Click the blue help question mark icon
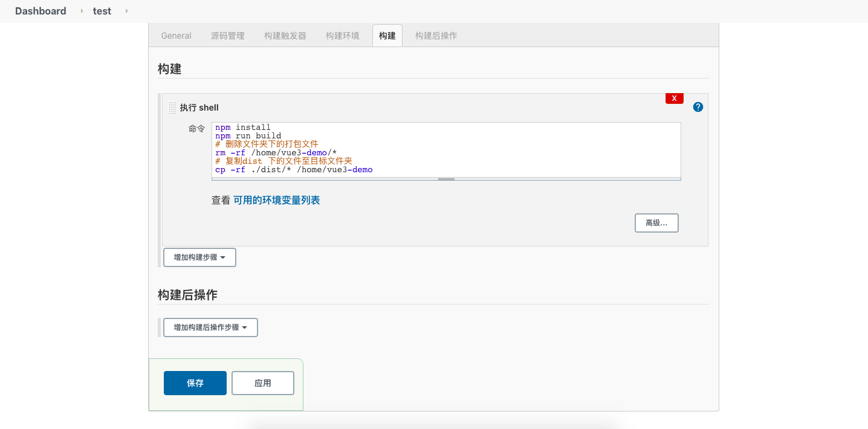 (698, 107)
